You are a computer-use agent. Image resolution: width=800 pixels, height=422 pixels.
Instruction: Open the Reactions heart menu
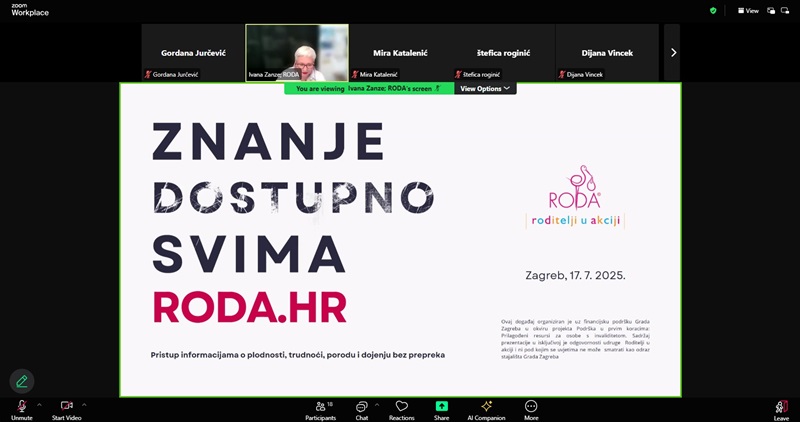(x=401, y=408)
